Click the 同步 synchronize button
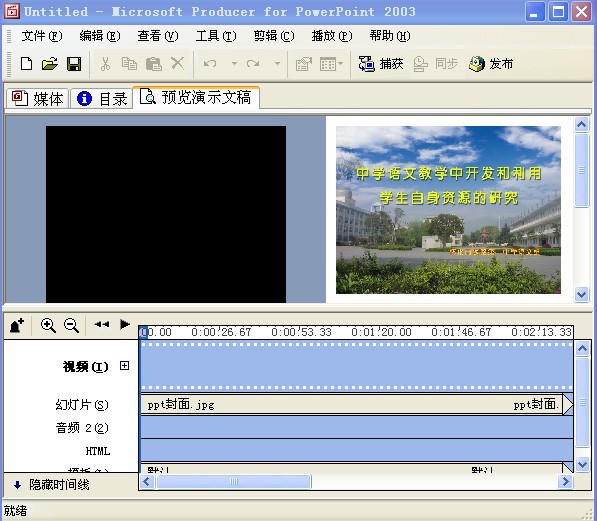Screen dimensions: 597x521 point(435,64)
